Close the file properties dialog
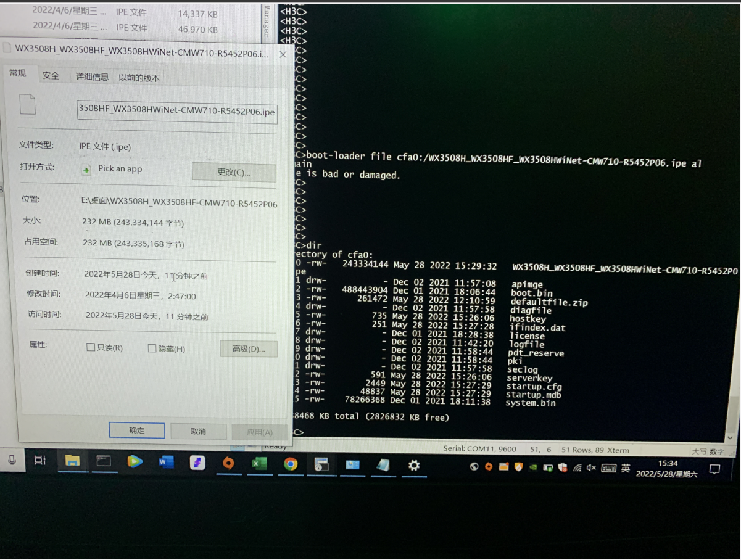 click(283, 54)
